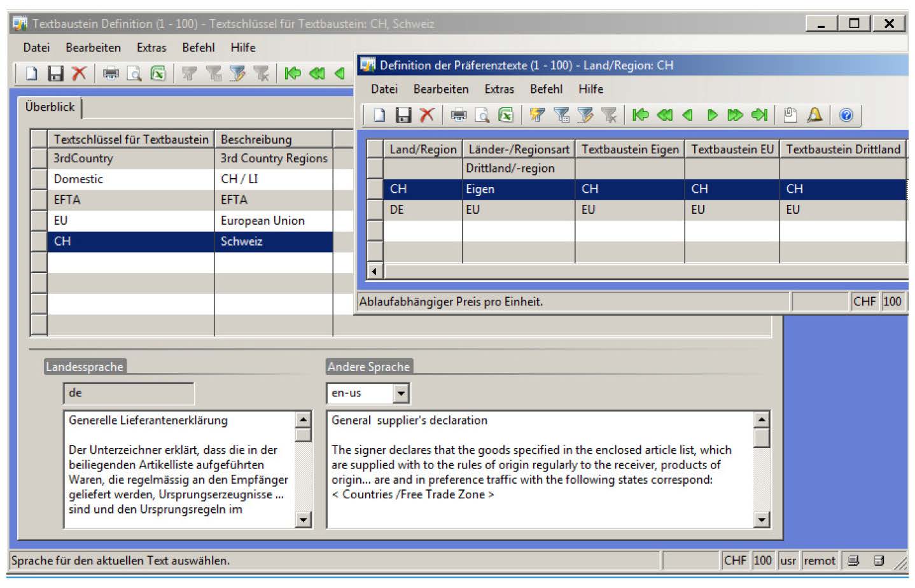Screen dimensions: 915x588
Task: Go to next page in Präferenztexte toolbar
Action: click(x=735, y=115)
